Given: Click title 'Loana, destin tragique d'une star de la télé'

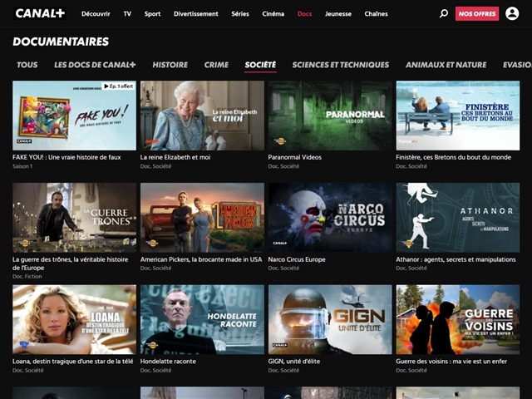Looking at the screenshot, I should coord(72,362).
